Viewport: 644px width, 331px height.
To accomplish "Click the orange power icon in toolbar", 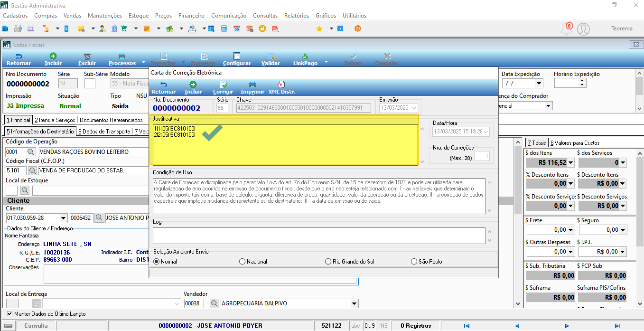I will [357, 28].
